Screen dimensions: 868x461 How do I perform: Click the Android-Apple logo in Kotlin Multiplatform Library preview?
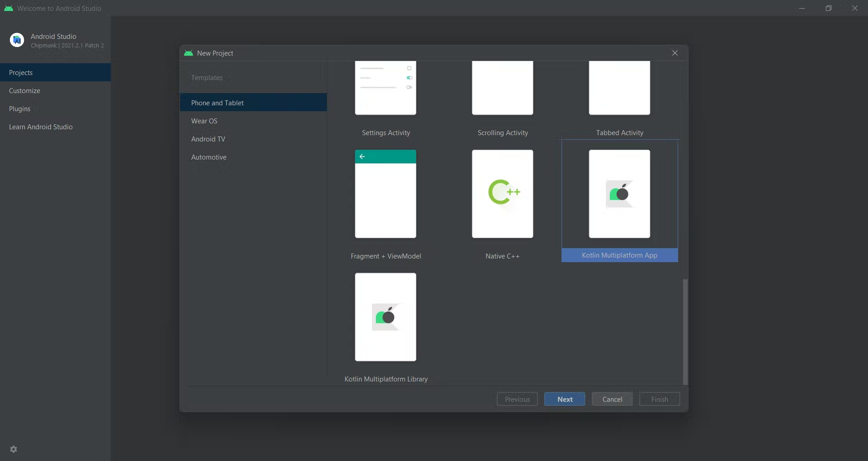386,317
